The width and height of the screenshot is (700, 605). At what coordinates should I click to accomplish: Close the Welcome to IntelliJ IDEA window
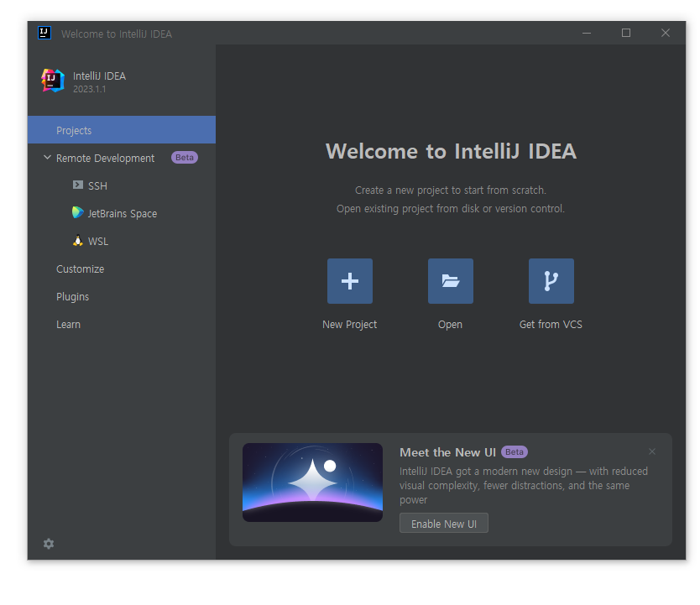(666, 33)
